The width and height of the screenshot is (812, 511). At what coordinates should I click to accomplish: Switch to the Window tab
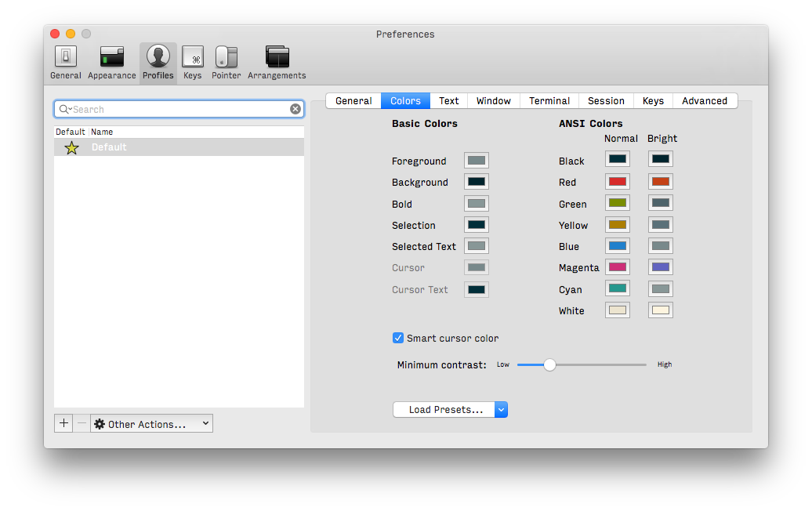[x=494, y=101]
